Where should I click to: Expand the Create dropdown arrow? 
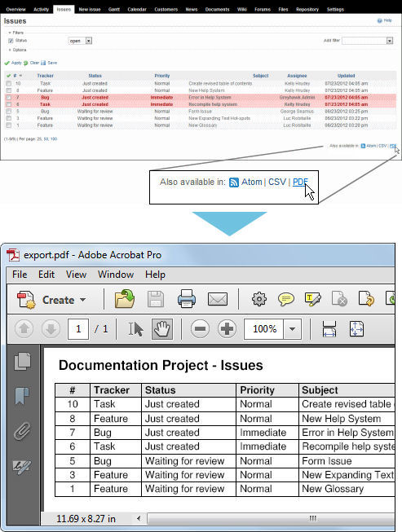(x=82, y=300)
